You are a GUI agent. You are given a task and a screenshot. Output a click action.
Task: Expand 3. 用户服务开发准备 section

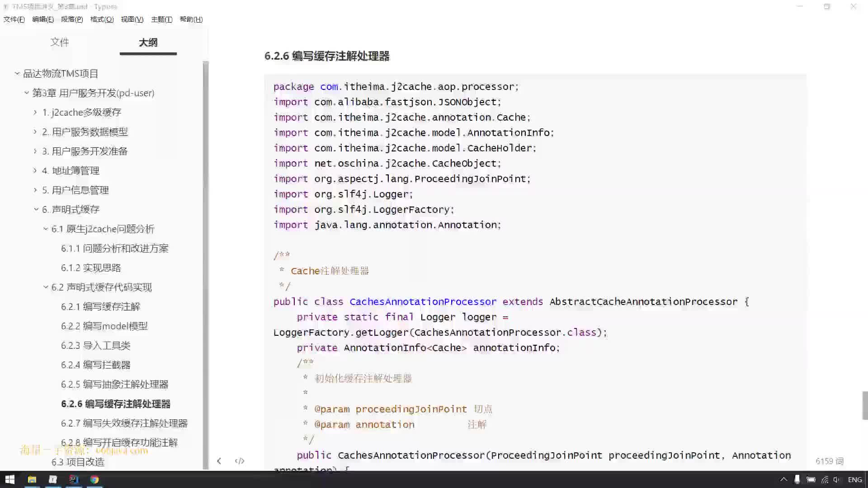pyautogui.click(x=35, y=151)
